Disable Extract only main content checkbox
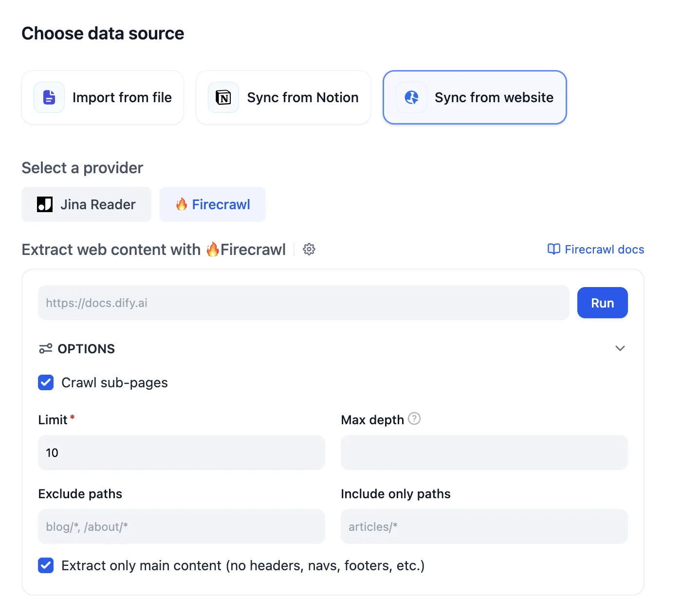The image size is (700, 615). pyautogui.click(x=46, y=565)
